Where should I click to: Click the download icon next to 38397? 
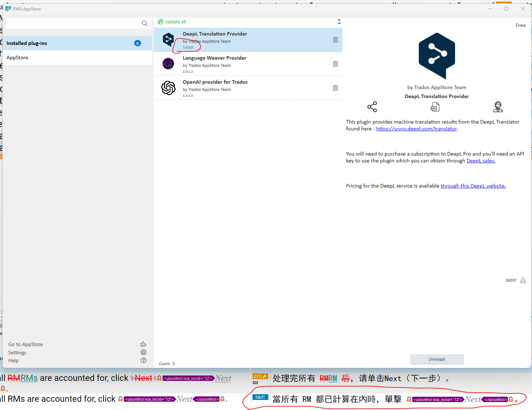523,280
